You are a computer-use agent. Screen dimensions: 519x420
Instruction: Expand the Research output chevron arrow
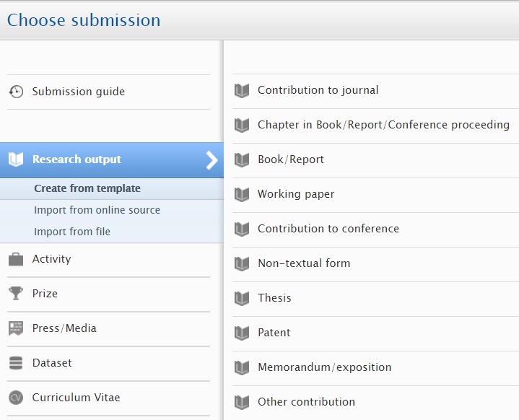point(211,160)
